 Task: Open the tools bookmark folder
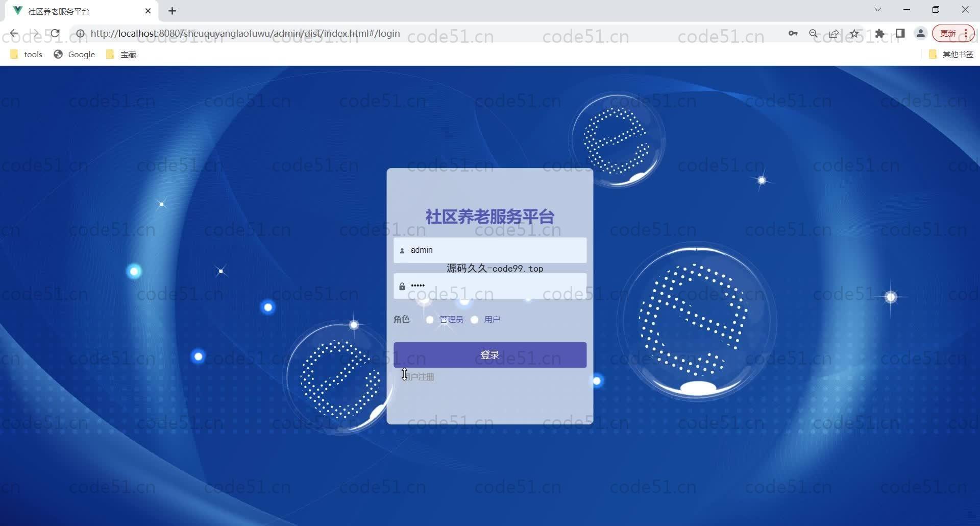click(27, 54)
